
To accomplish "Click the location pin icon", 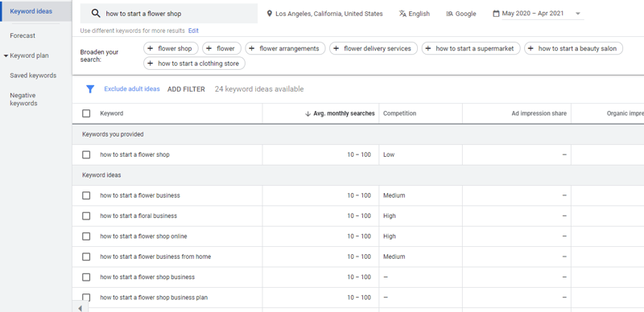I will pyautogui.click(x=270, y=14).
